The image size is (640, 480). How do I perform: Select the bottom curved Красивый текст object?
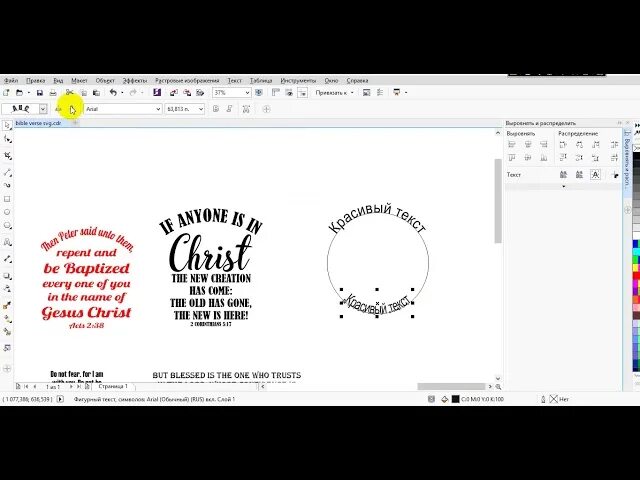click(x=377, y=304)
